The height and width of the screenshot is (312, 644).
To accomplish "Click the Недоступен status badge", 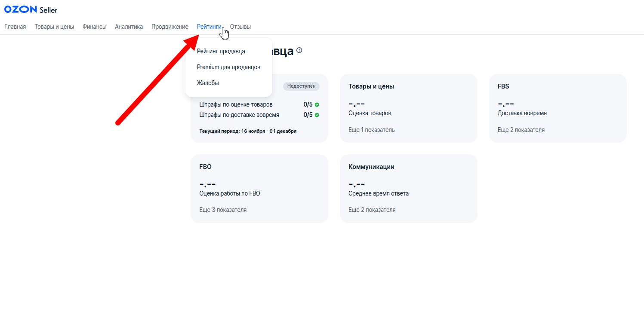I will click(302, 86).
